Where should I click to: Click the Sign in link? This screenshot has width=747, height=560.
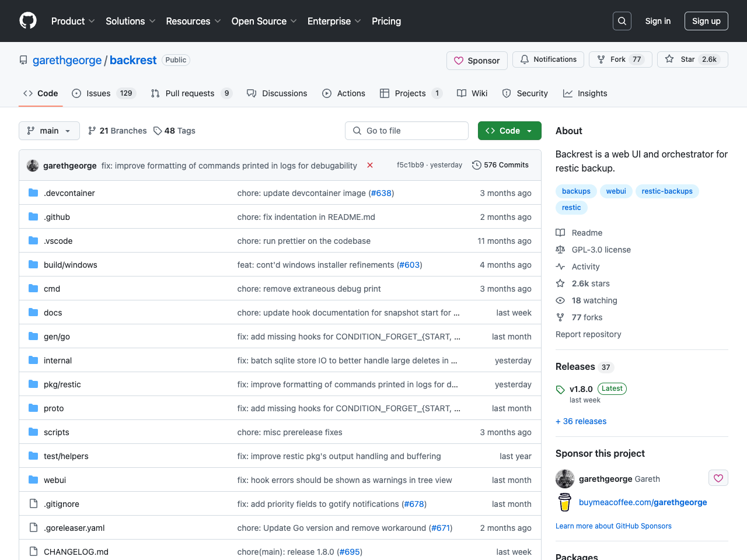(658, 21)
